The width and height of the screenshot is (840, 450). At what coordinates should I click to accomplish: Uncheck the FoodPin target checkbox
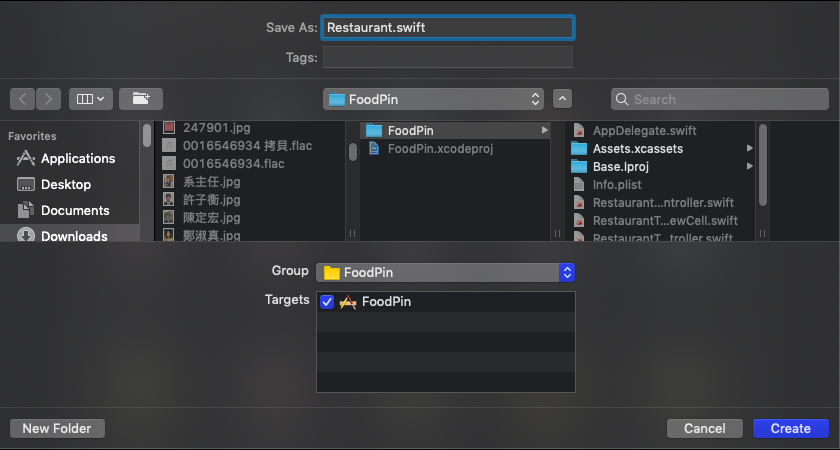coord(327,302)
